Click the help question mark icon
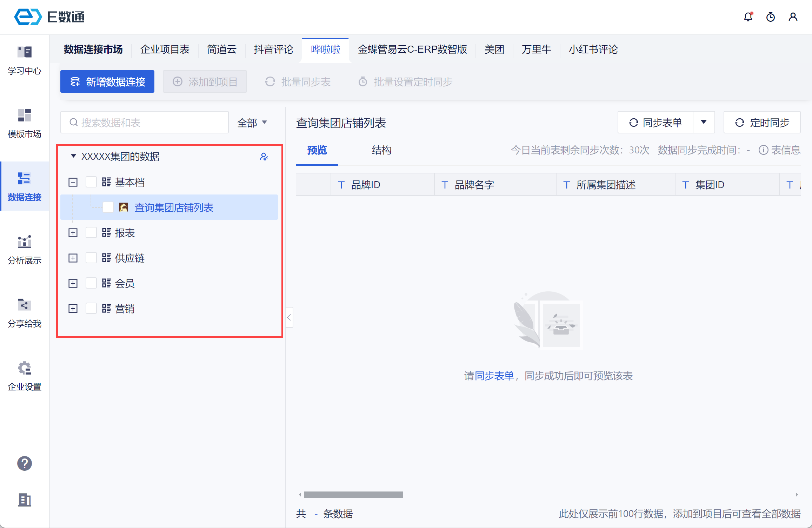This screenshot has height=528, width=812. tap(25, 463)
